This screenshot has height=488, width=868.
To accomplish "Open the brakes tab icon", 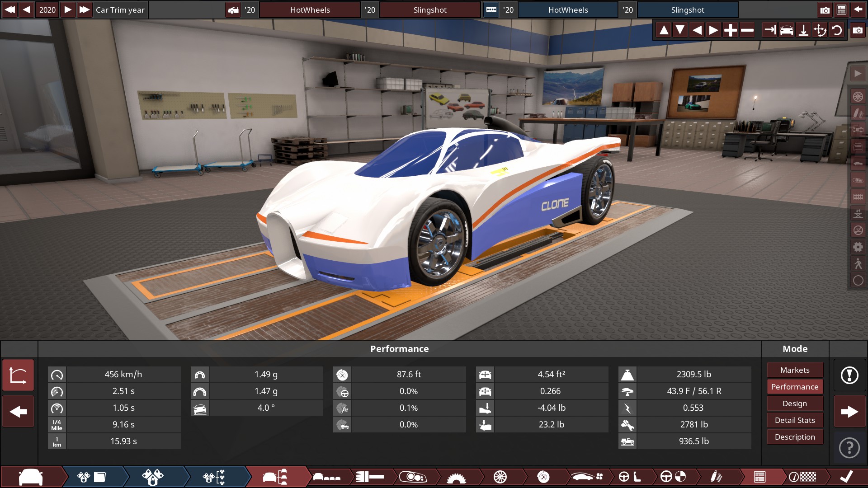I will pyautogui.click(x=543, y=477).
